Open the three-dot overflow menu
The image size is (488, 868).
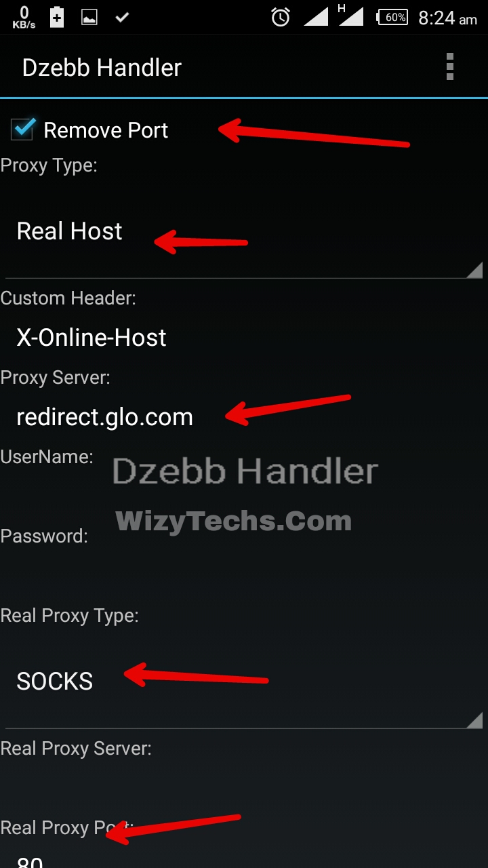449,67
